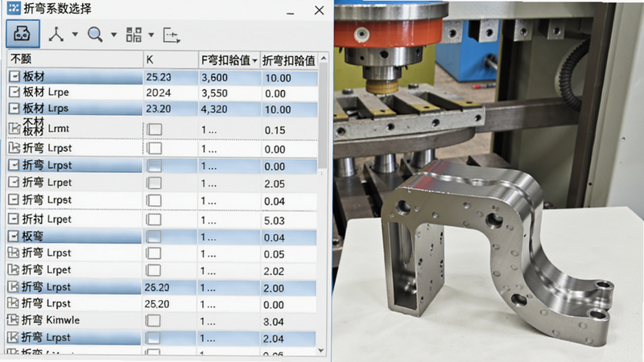This screenshot has height=362, width=644.
Task: Tick the K checkbox in the 2.05 row
Action: [154, 183]
